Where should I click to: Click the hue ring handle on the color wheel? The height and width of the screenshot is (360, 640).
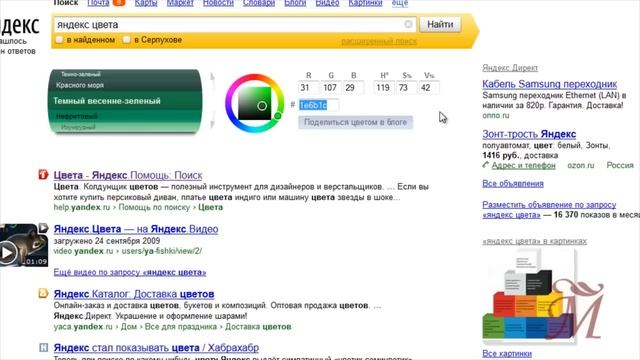coord(278,116)
